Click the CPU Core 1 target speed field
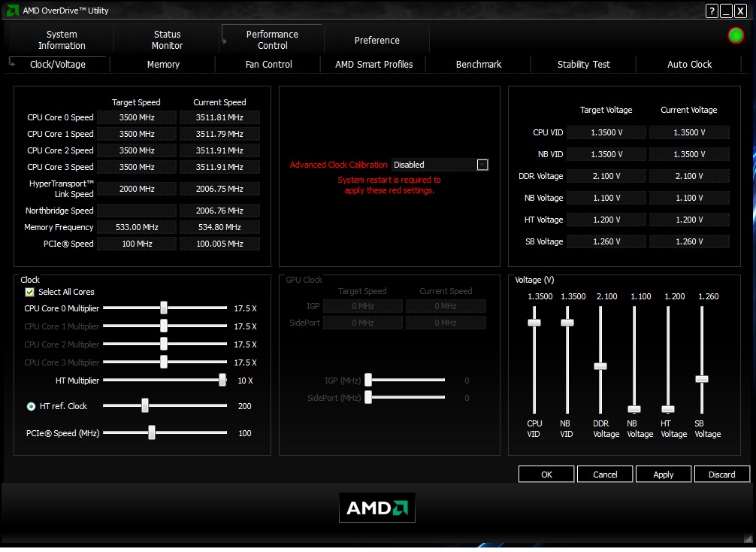This screenshot has width=756, height=552. click(137, 134)
